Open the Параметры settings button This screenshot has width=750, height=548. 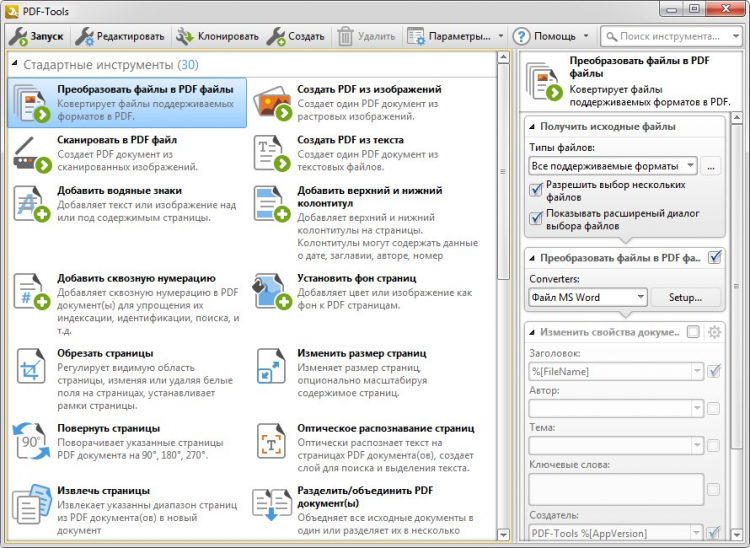click(449, 36)
